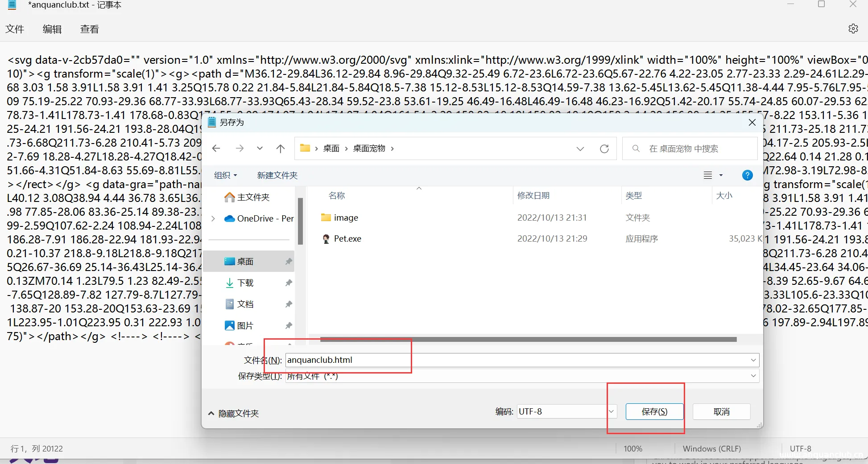Click the help question mark icon
This screenshot has width=868, height=464.
pyautogui.click(x=748, y=175)
